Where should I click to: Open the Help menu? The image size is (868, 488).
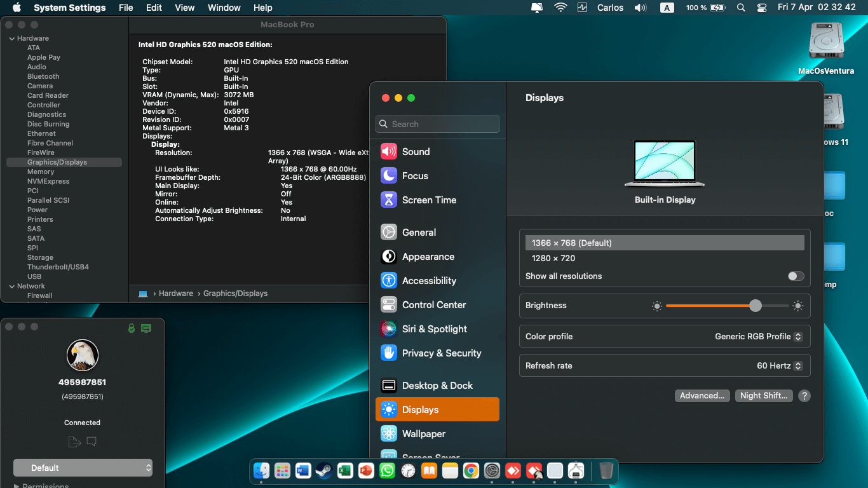pos(263,8)
